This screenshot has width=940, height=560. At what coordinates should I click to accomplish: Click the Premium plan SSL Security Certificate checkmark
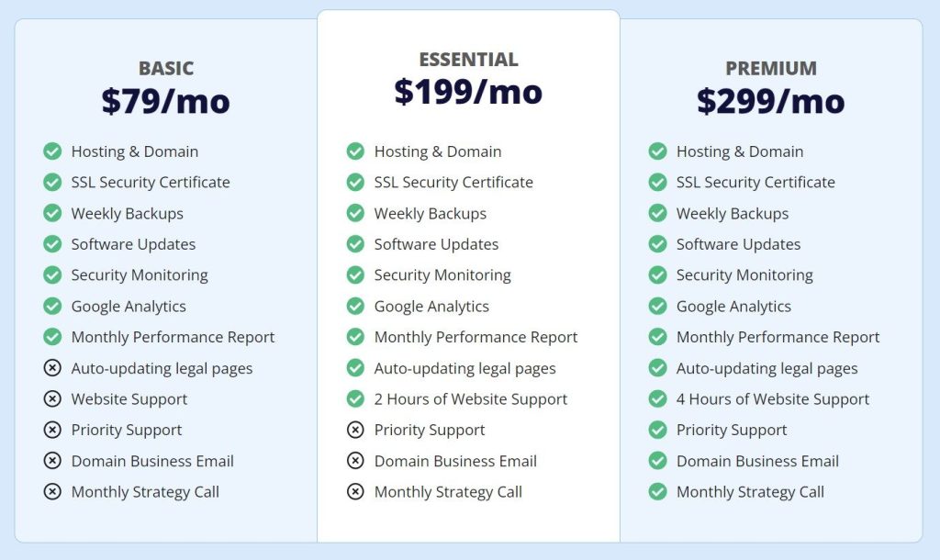click(657, 182)
